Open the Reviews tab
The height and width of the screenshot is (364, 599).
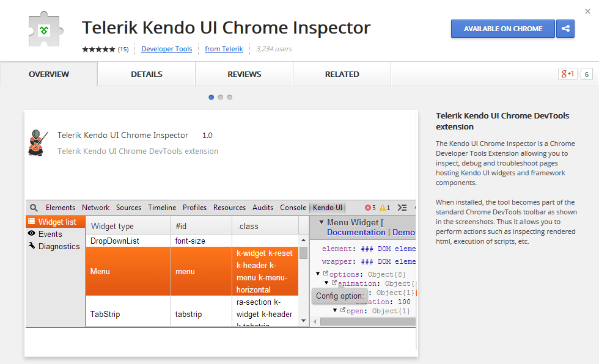[x=244, y=74]
